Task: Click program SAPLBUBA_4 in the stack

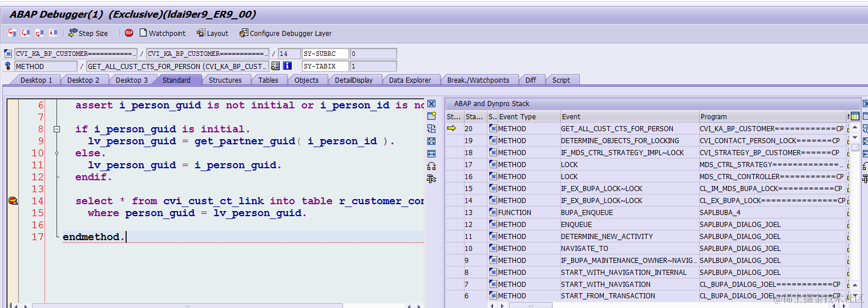Action: (x=720, y=212)
